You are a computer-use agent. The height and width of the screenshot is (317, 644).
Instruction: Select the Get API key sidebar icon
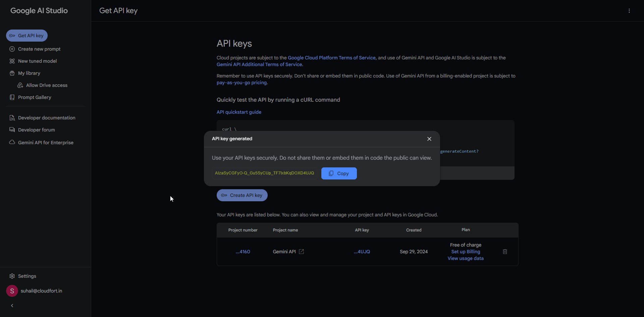pyautogui.click(x=13, y=35)
